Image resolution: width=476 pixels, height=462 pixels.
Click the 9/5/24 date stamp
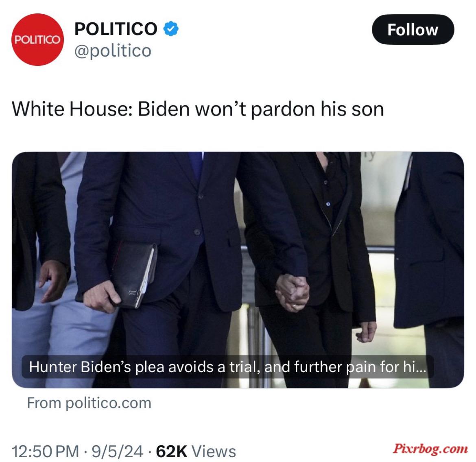118,451
